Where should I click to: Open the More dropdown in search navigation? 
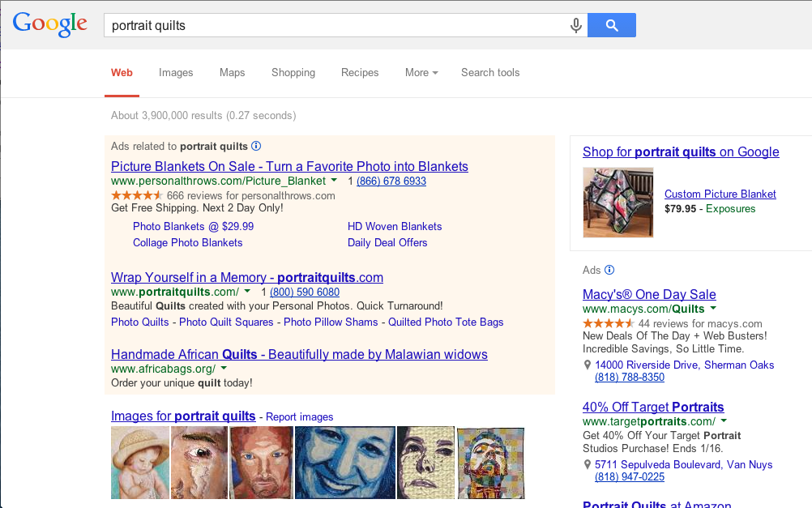[x=421, y=73]
